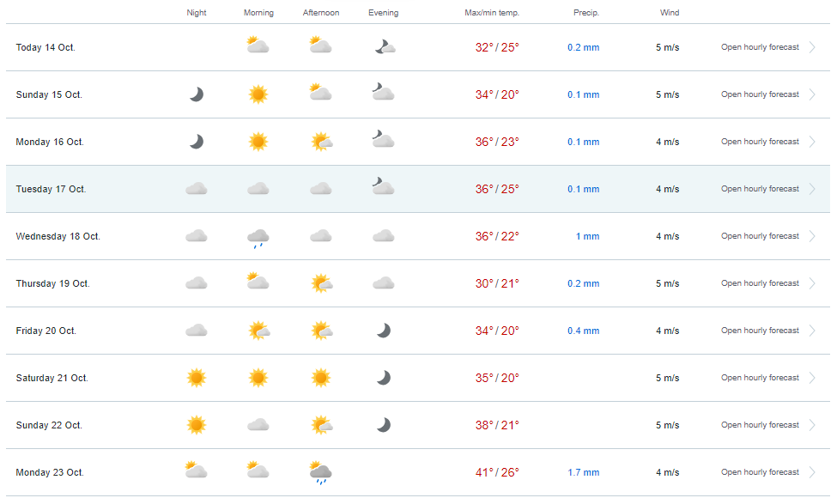This screenshot has height=504, width=837.
Task: Click Thursday 19 Oct afternoon partly sunny icon
Action: pos(322,283)
